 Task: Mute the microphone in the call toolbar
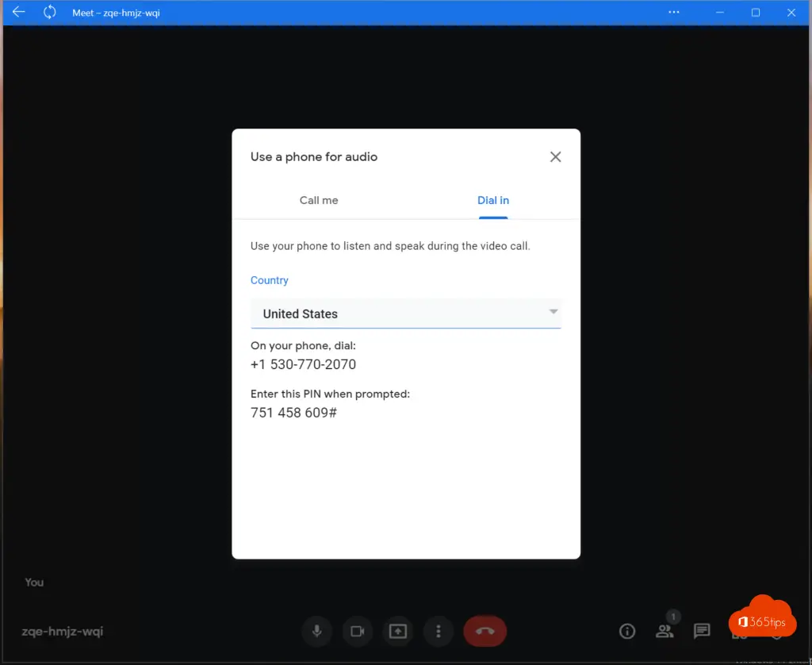pyautogui.click(x=316, y=632)
